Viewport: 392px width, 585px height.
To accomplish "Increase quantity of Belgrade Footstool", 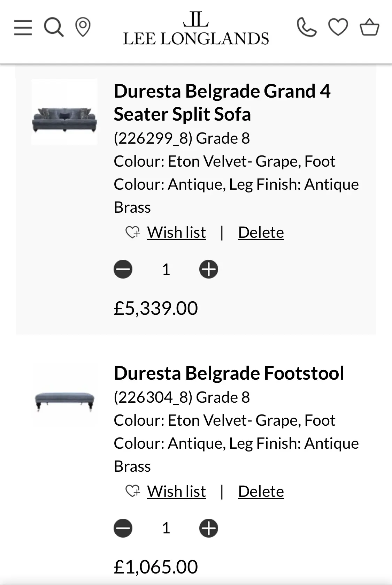I will coord(208,528).
